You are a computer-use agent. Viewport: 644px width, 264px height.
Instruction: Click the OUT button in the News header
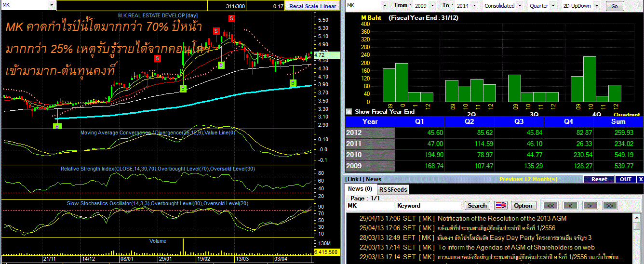[626, 179]
